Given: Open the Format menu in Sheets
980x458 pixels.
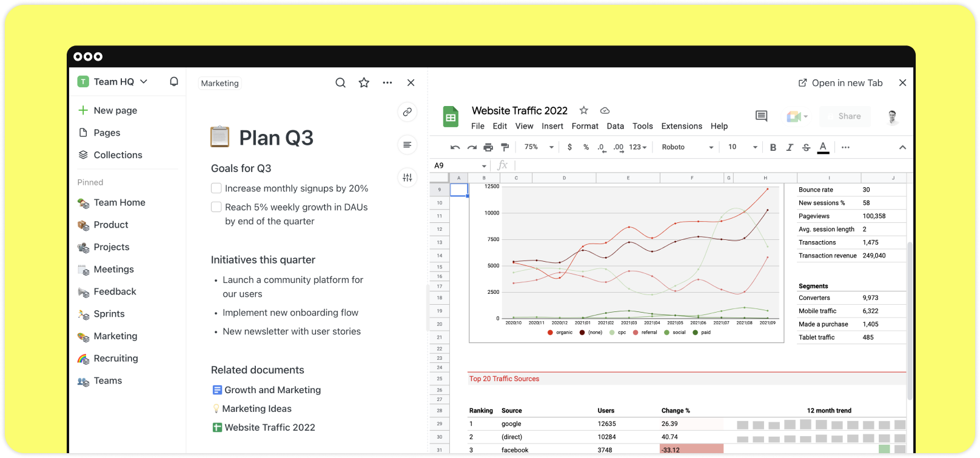Looking at the screenshot, I should pos(585,126).
